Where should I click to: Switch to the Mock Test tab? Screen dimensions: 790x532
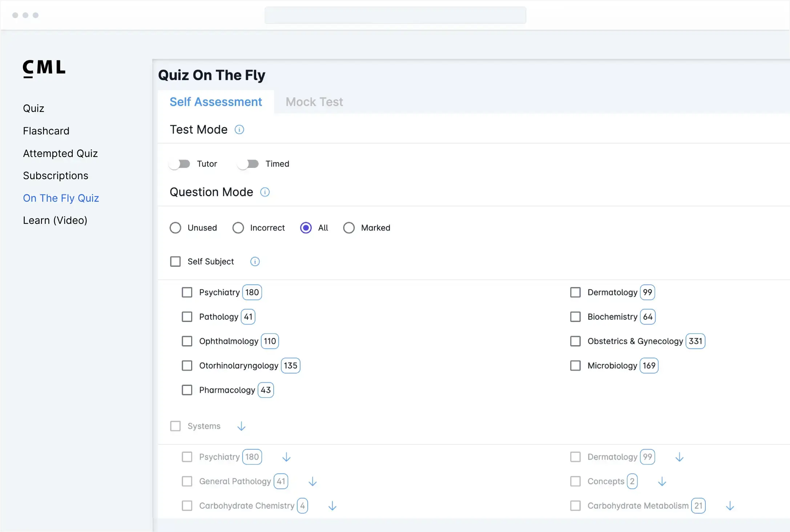pyautogui.click(x=314, y=102)
